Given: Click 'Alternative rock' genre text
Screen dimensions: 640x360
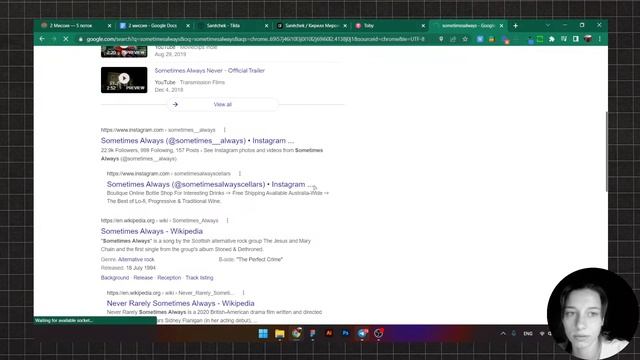Looking at the screenshot, I should point(136,259).
